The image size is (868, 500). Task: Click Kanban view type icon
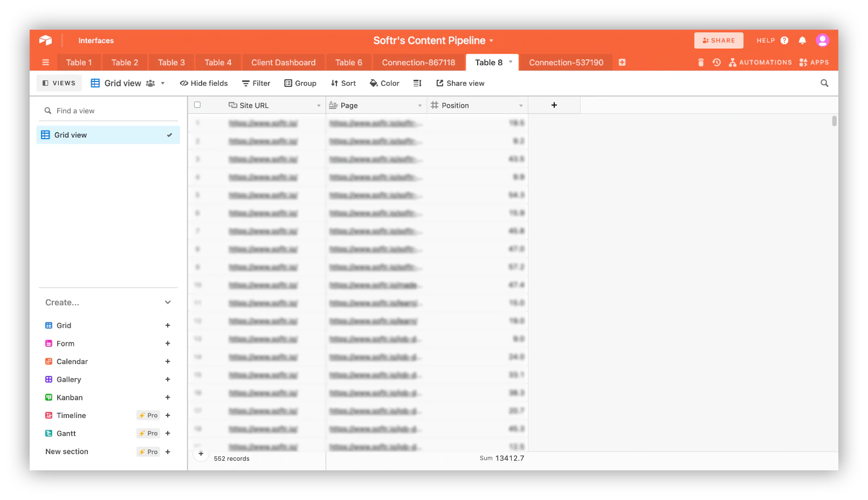coord(49,398)
